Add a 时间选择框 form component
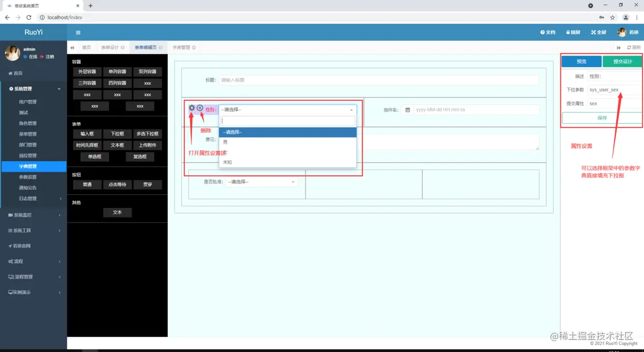Screen dimensions: 644x352 (x=87, y=145)
